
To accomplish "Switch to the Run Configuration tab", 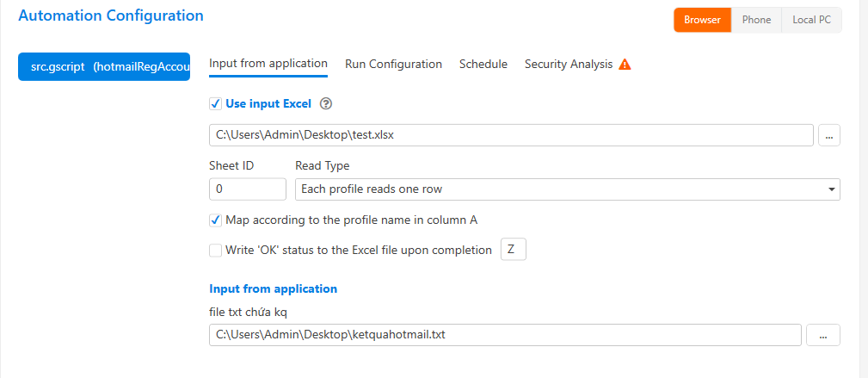I will point(393,65).
